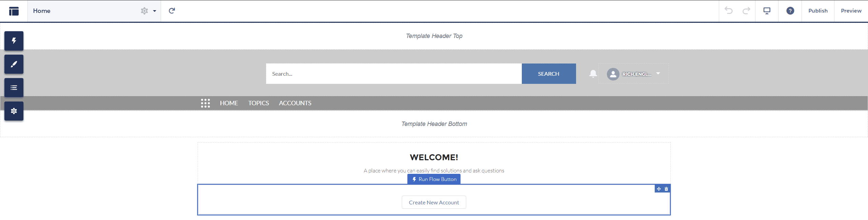The height and width of the screenshot is (220, 868).
Task: Click the move handle of selected component
Action: (659, 189)
